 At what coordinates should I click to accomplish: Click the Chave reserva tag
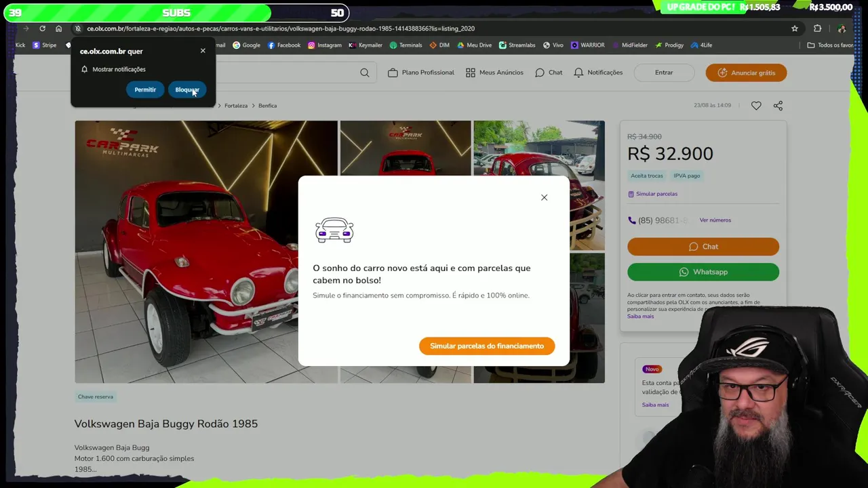click(x=96, y=396)
